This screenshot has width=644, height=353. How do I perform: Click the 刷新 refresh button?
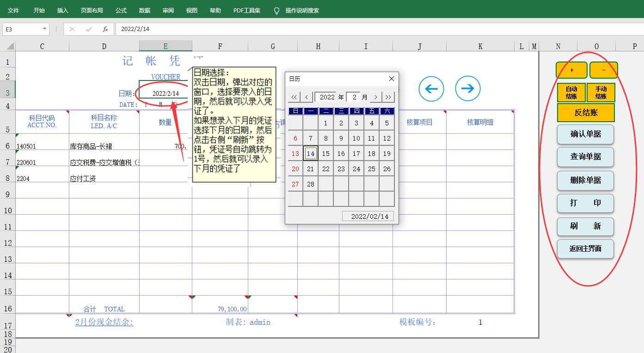coord(585,226)
